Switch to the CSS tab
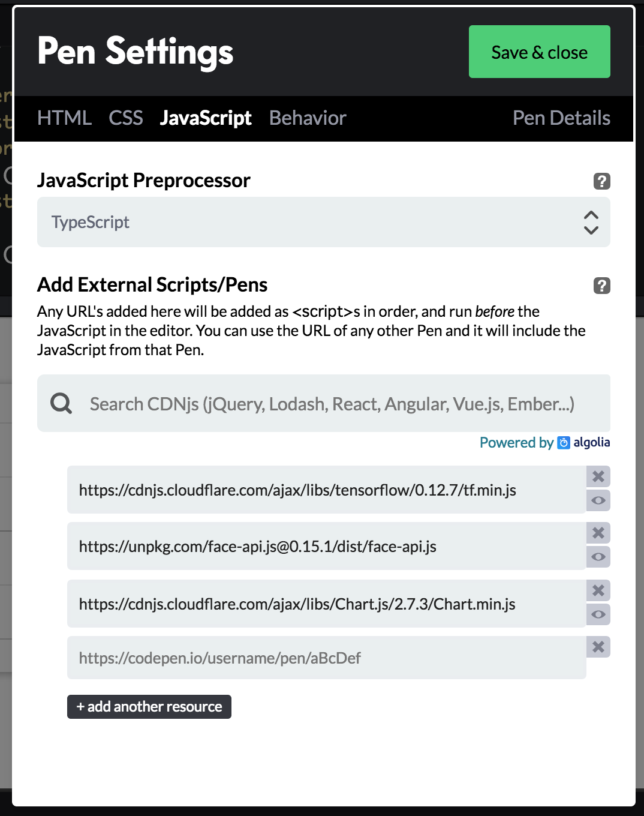Screen dimensions: 644x816 point(126,118)
